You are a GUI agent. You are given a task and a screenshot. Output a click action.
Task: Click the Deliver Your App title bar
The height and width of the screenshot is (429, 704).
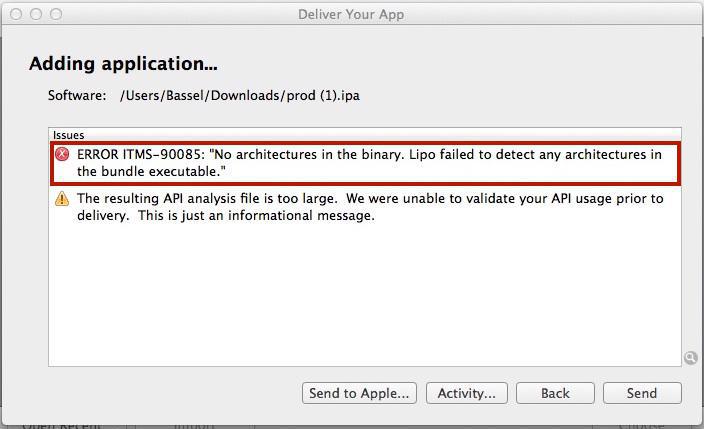tap(351, 14)
